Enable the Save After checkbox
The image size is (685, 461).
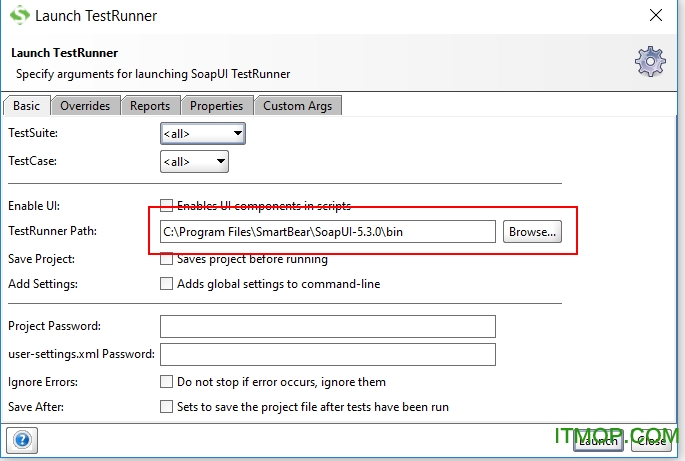click(x=166, y=406)
